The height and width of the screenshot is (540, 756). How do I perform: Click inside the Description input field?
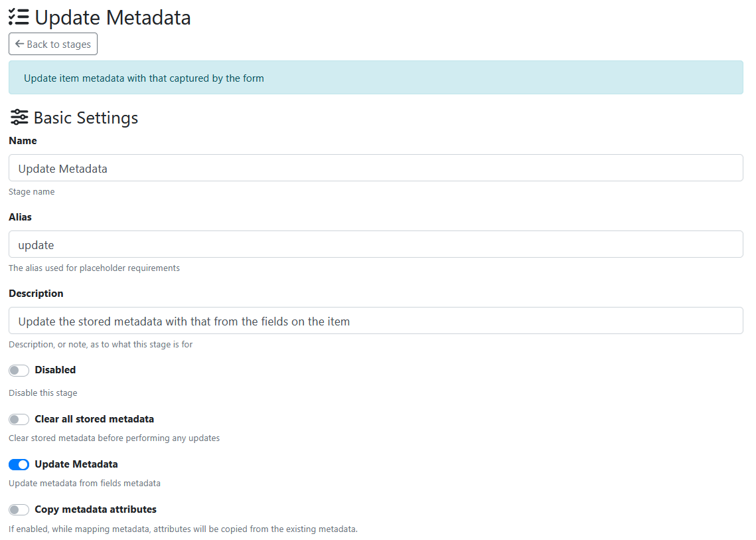[x=376, y=321]
